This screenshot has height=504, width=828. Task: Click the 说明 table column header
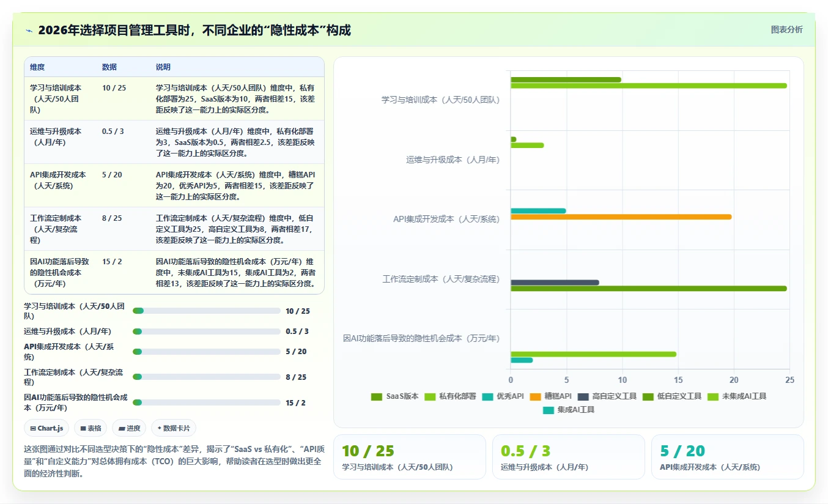pos(163,67)
